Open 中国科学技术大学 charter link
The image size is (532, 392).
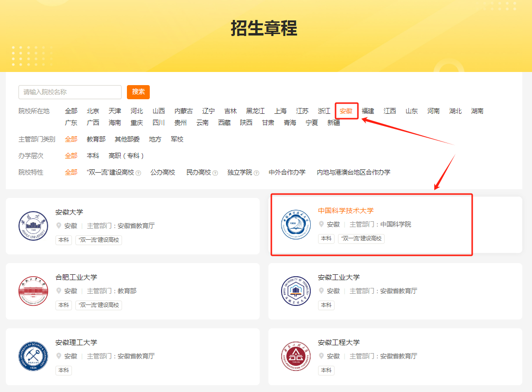[x=346, y=211]
